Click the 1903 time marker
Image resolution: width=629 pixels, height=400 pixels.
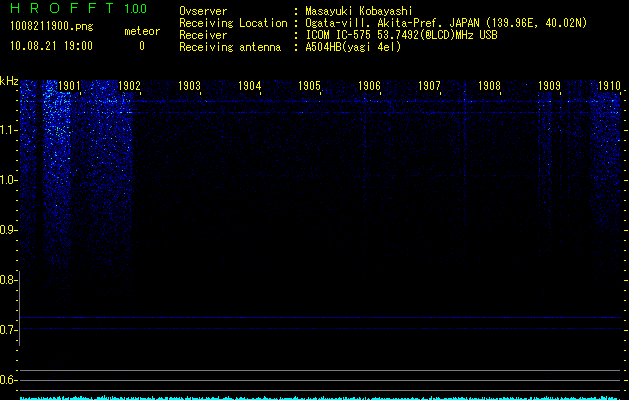(x=189, y=85)
